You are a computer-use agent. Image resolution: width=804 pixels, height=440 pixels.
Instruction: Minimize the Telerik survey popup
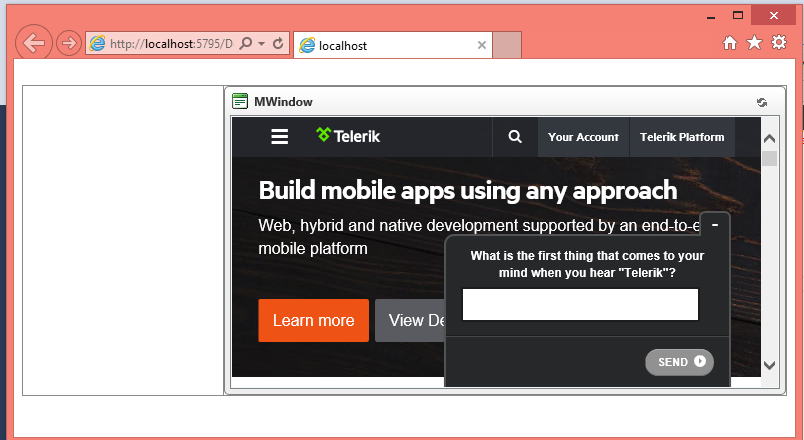[x=715, y=225]
